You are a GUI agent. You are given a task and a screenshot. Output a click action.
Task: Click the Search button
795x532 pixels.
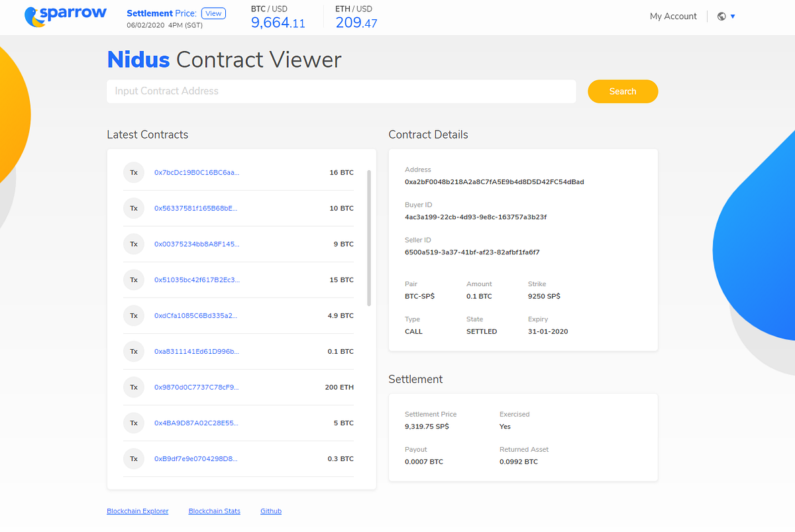pos(623,91)
